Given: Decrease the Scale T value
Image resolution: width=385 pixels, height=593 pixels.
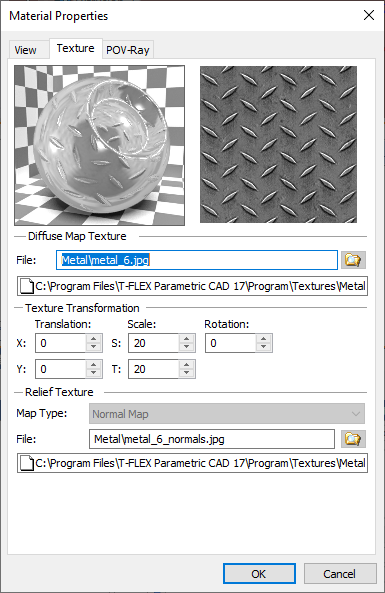Looking at the screenshot, I should pyautogui.click(x=186, y=373).
